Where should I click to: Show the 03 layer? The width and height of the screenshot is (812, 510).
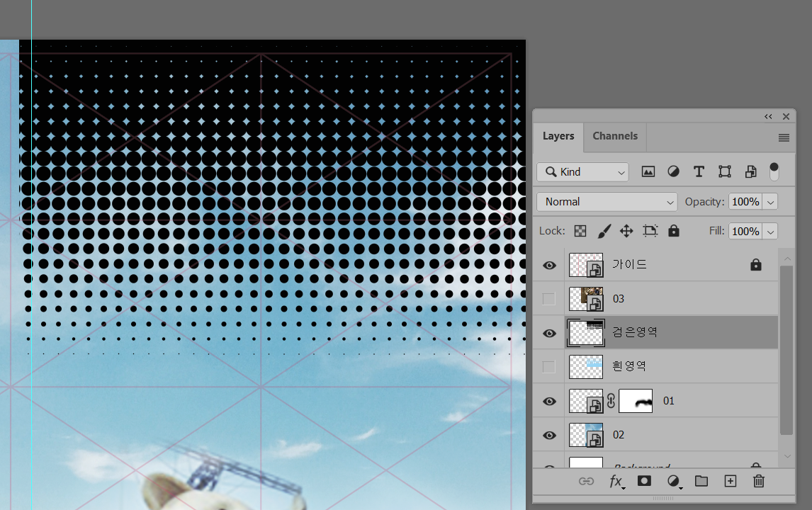[549, 299]
